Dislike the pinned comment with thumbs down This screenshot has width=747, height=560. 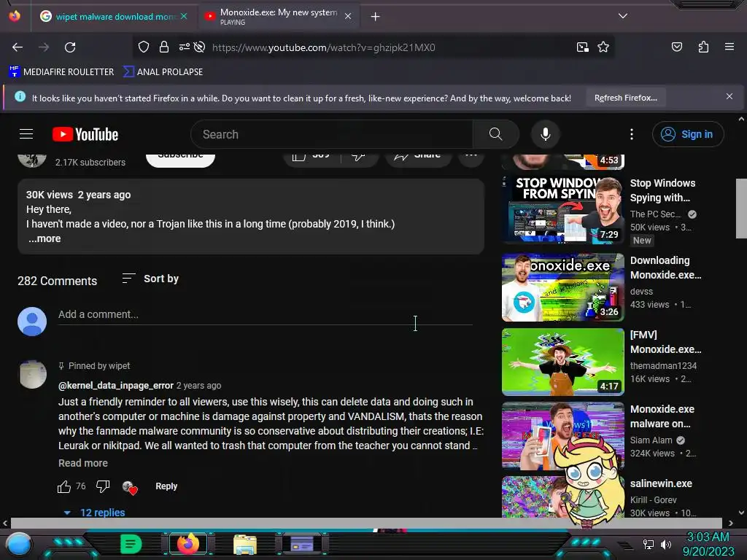(x=103, y=486)
